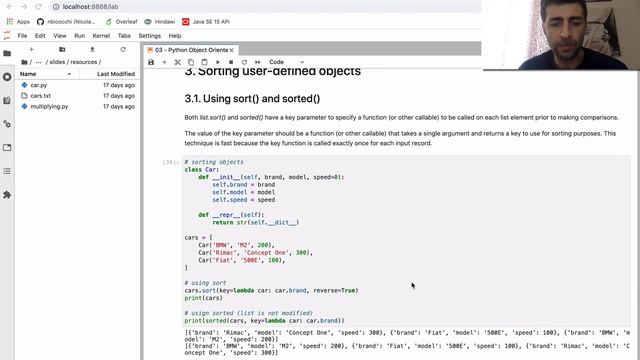Click the root folder breadcrumb icon

pyautogui.click(x=24, y=62)
